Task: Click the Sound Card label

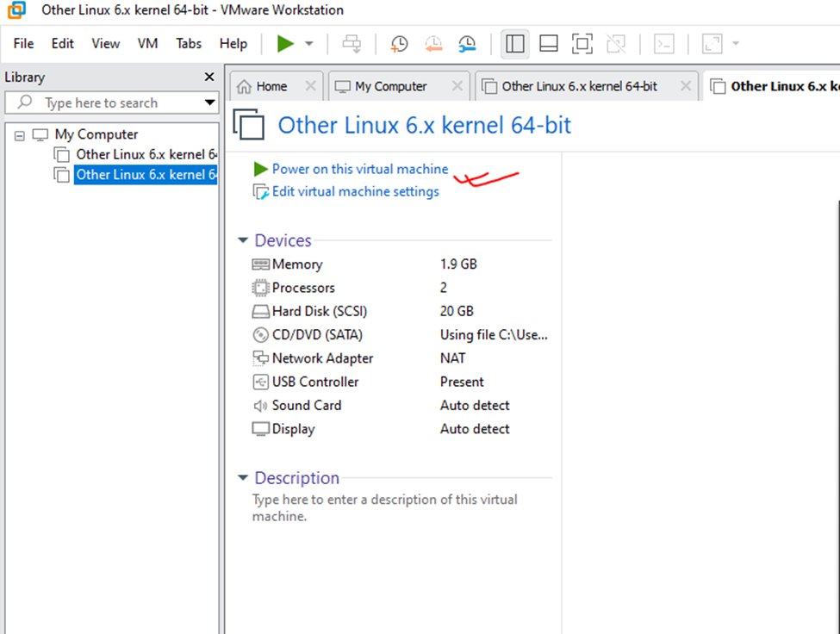Action: click(x=307, y=406)
